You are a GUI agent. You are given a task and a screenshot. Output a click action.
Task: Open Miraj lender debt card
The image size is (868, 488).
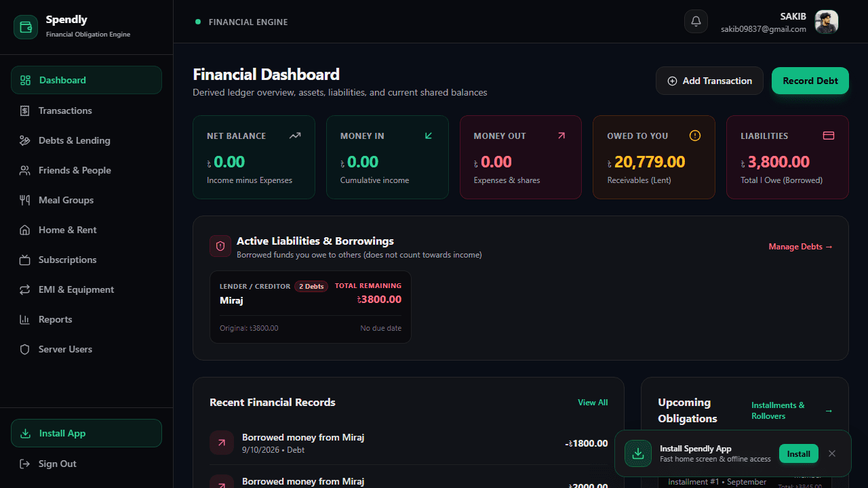click(311, 307)
